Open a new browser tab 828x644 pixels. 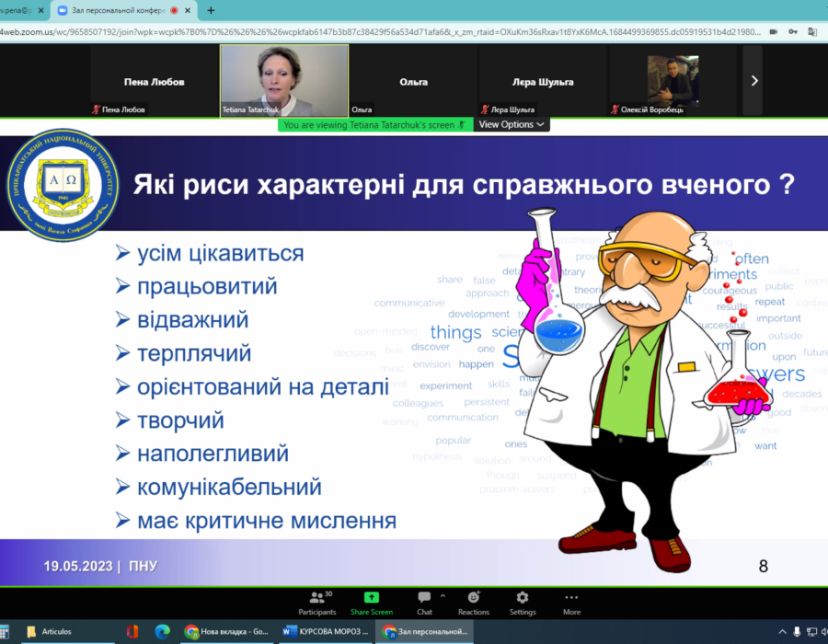[211, 10]
